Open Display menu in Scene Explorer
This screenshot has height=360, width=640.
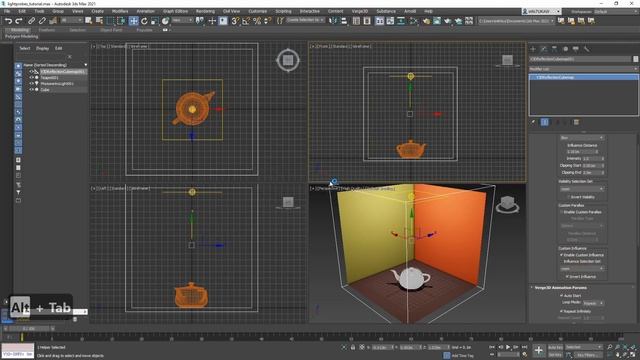(42, 48)
